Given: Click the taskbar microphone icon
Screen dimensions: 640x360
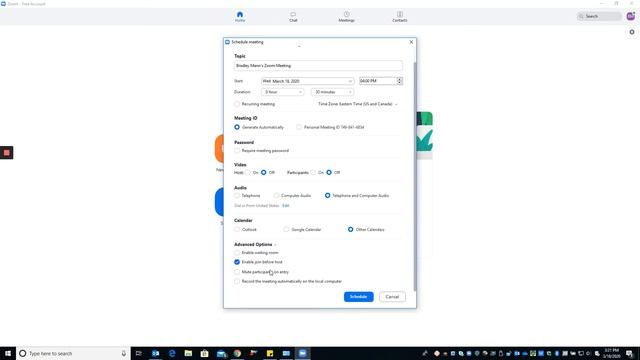Looking at the screenshot, I should [124, 353].
